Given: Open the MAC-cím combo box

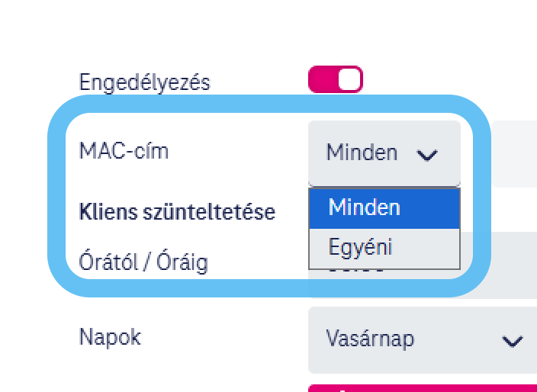Looking at the screenshot, I should click(x=384, y=153).
